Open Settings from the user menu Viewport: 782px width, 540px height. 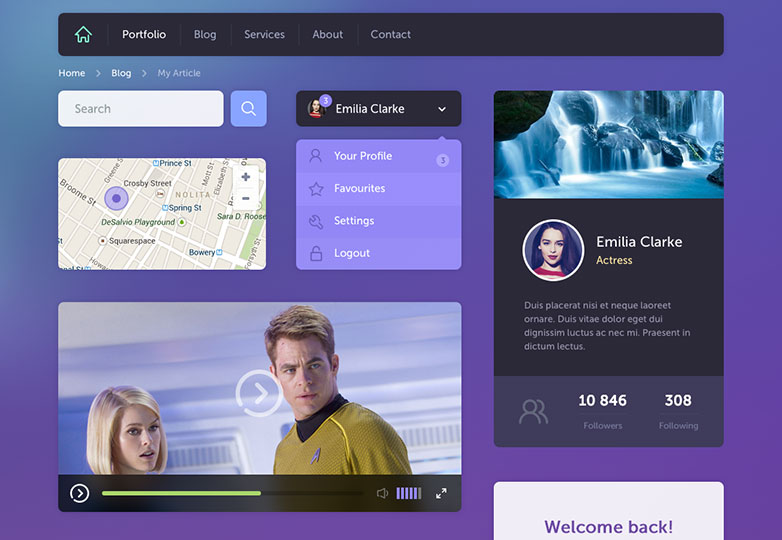coord(354,221)
